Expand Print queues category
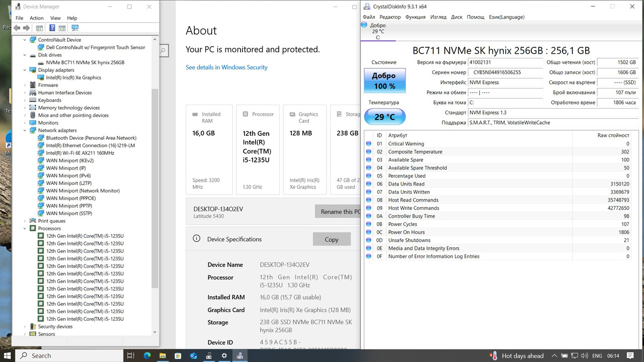The height and width of the screenshot is (362, 644). pos(25,221)
